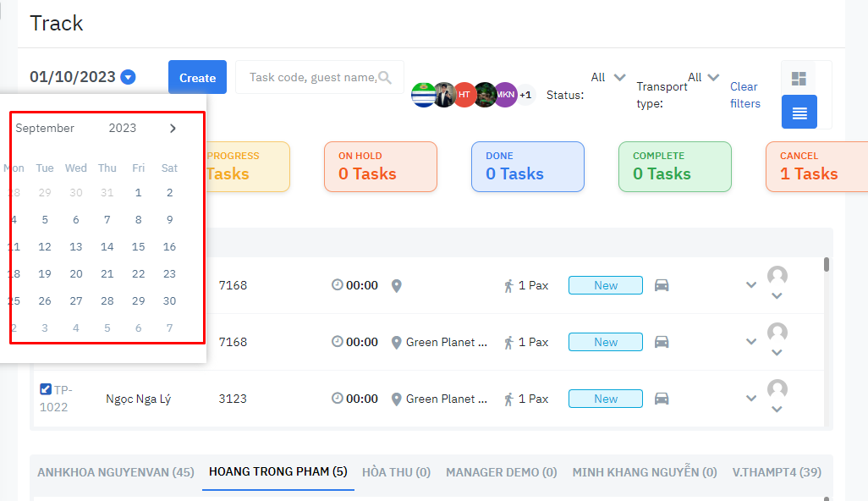Click the blue Create button
This screenshot has width=868, height=501.
(197, 78)
